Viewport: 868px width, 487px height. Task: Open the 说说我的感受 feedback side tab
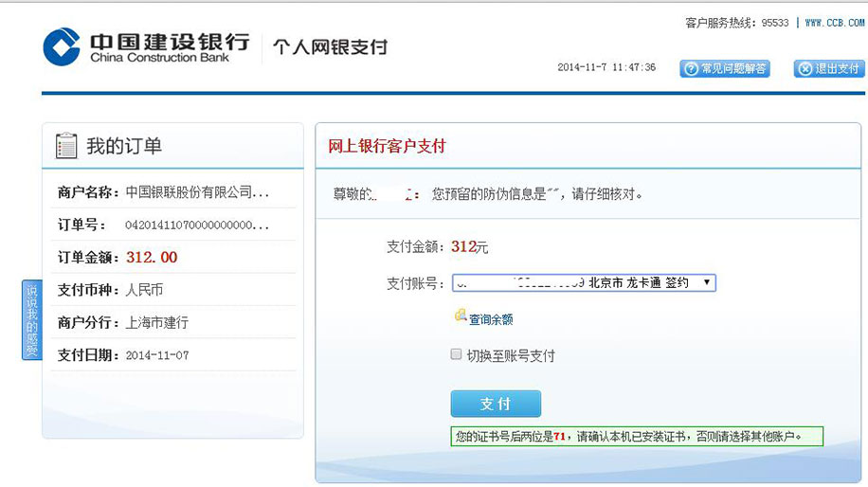click(32, 320)
